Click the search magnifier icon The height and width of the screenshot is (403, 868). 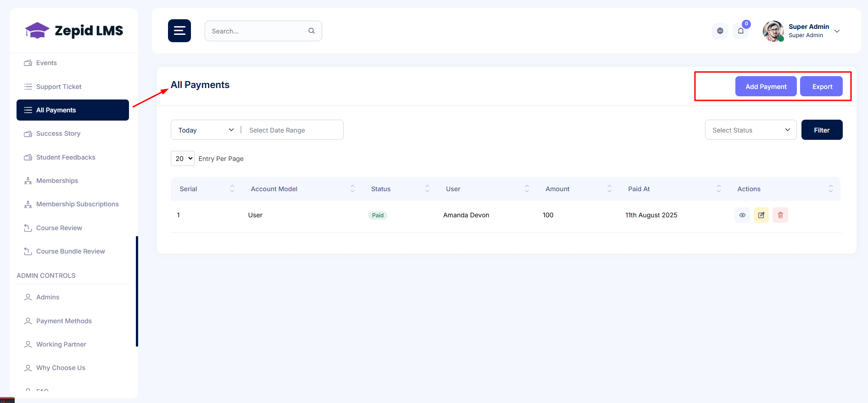(312, 31)
